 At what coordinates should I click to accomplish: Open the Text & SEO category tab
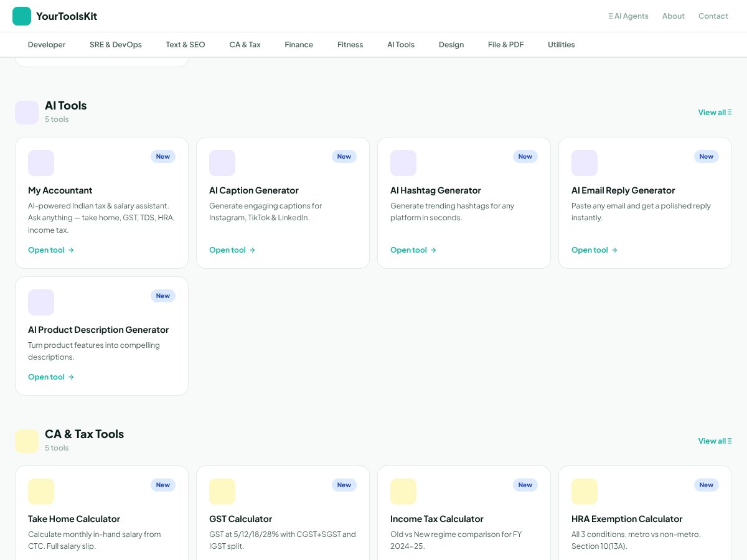tap(186, 45)
